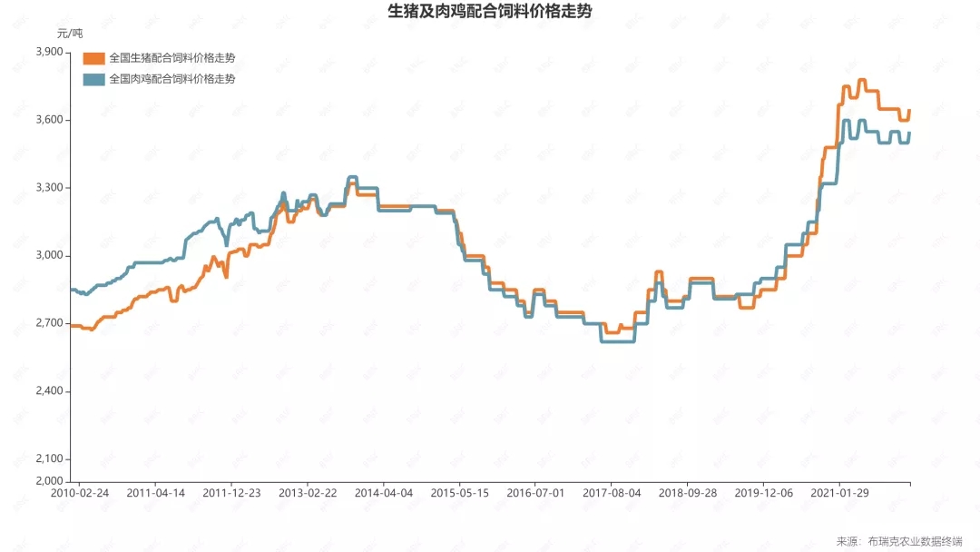Click the 2017-08-04 date label

point(612,493)
